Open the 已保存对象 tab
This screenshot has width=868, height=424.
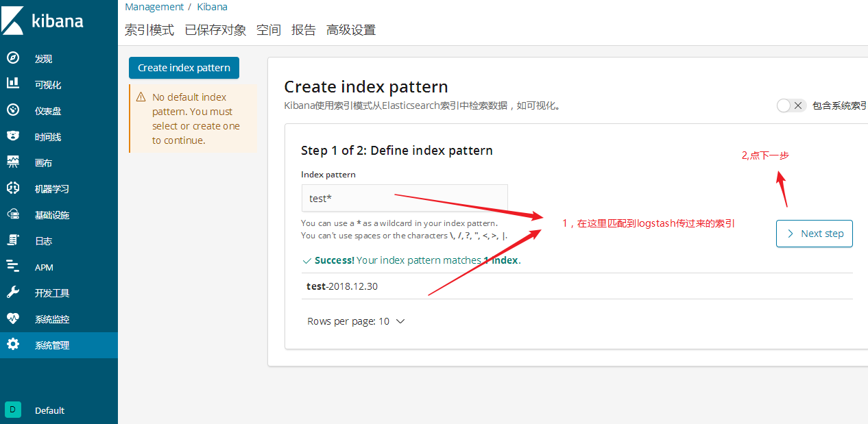(x=215, y=30)
